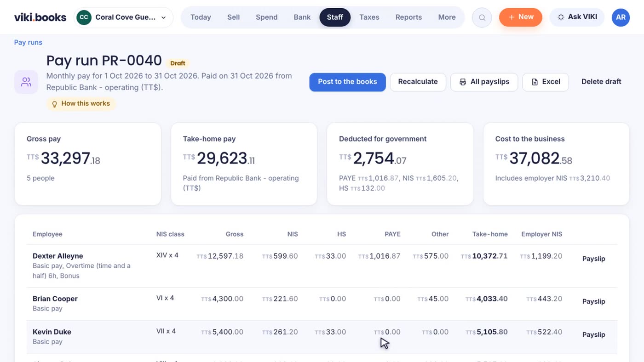The height and width of the screenshot is (362, 644).
Task: Click the orange New button
Action: (x=521, y=17)
